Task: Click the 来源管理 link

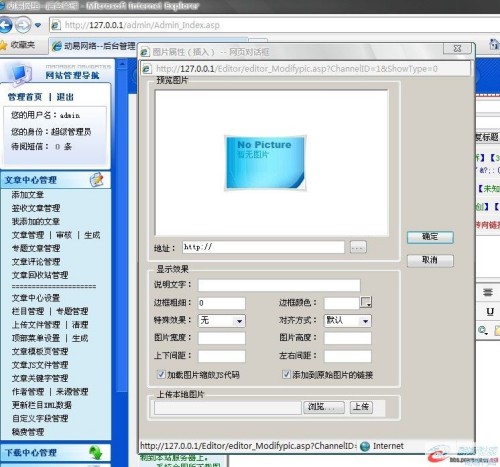Action: (72, 392)
